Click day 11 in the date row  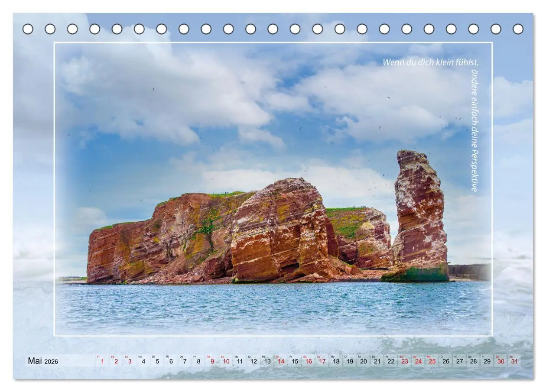click(x=240, y=361)
